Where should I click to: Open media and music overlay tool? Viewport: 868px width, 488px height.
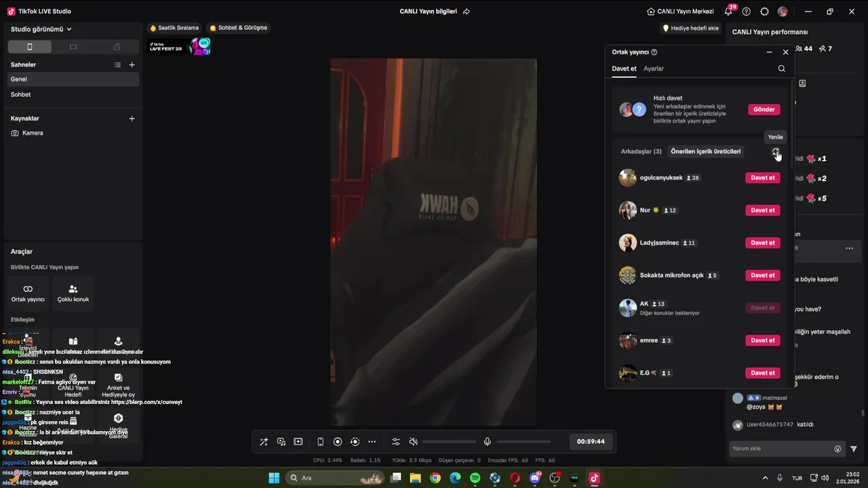(281, 442)
